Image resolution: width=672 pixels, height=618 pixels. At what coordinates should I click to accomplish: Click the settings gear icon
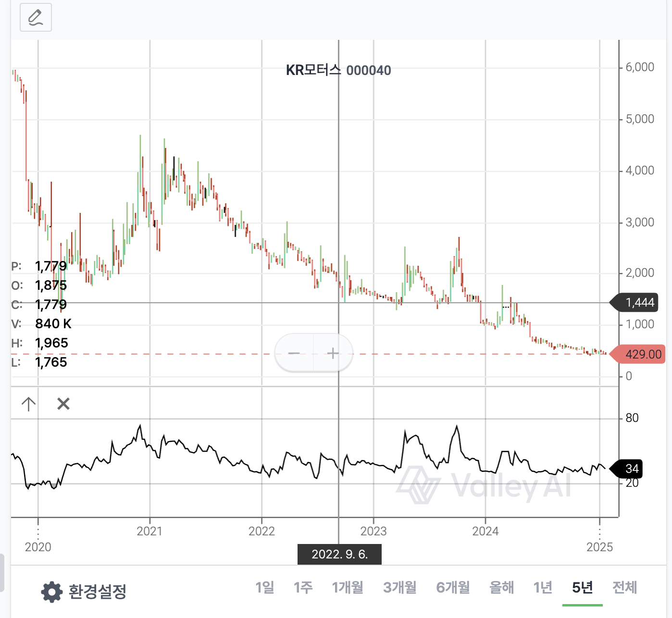click(51, 592)
